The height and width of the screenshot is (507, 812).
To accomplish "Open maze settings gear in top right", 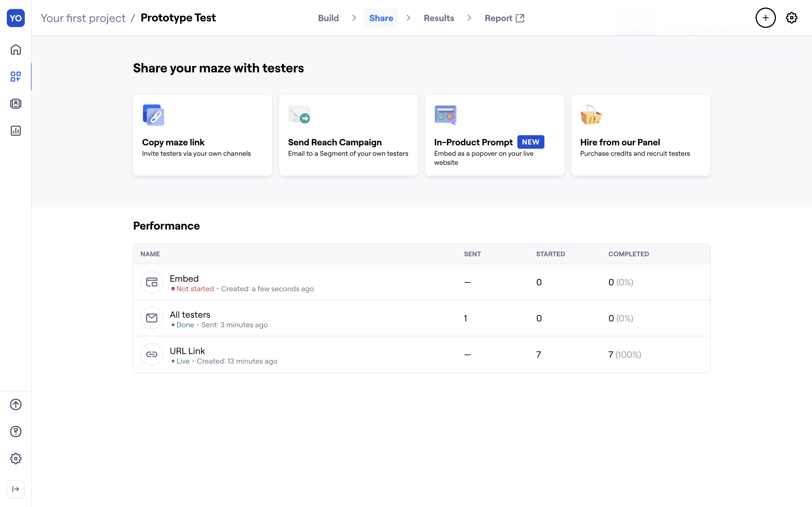I will (791, 18).
